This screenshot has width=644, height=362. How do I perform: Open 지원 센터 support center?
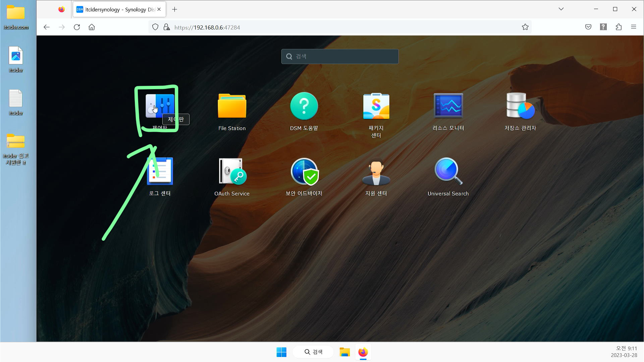pos(376,171)
